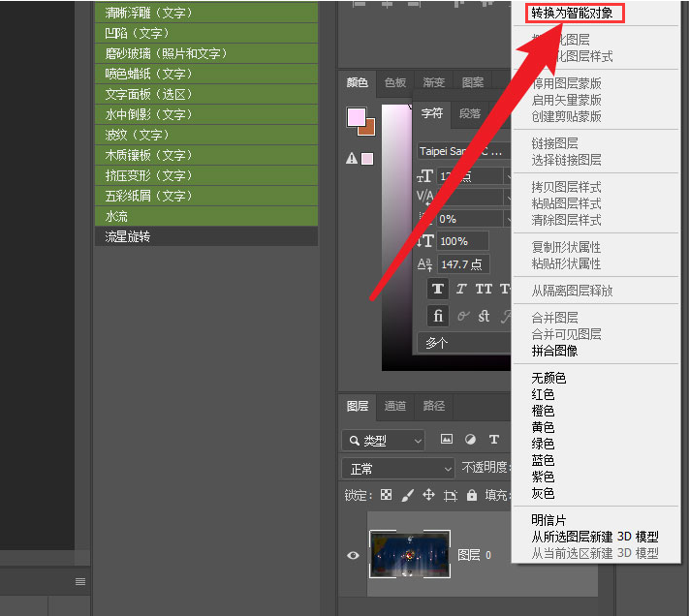
Task: Click the 100% vertical scale input field
Action: pos(462,241)
